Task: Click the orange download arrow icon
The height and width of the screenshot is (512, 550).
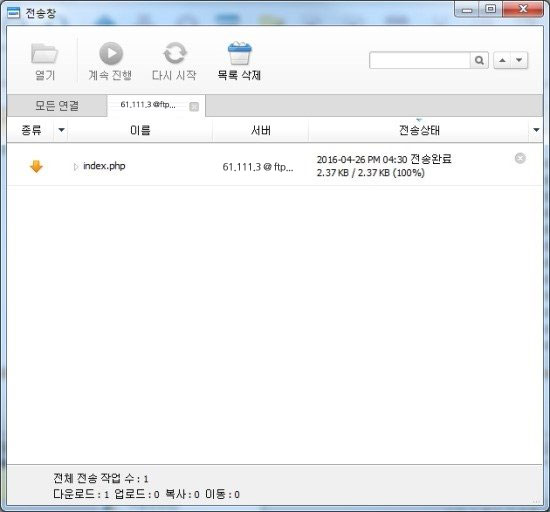Action: [x=36, y=167]
